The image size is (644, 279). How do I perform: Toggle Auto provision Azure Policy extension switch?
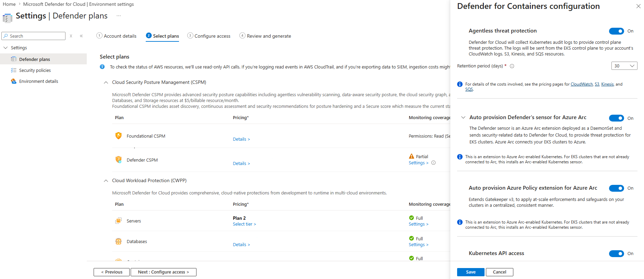(x=616, y=188)
